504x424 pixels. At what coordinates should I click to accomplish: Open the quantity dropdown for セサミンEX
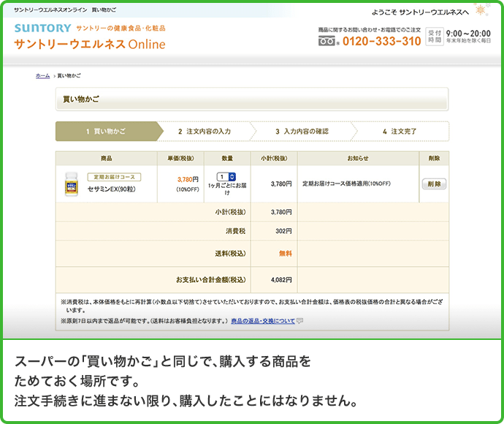click(x=226, y=177)
